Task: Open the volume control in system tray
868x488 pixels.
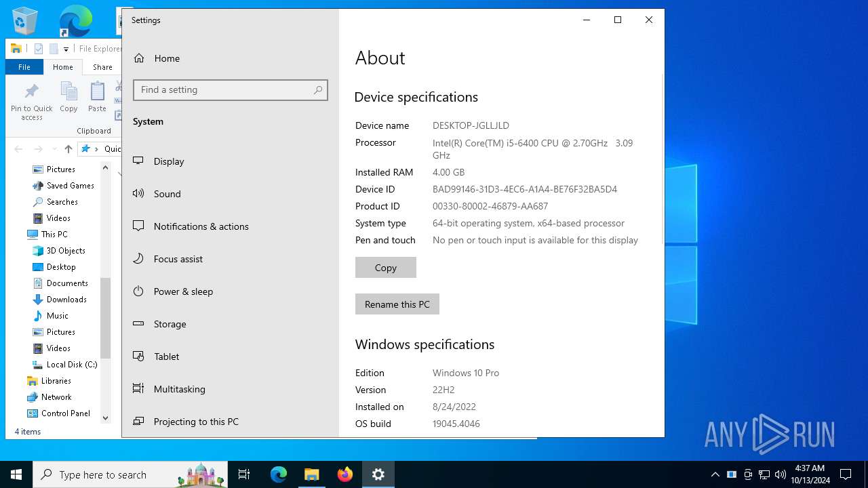Action: (x=781, y=474)
